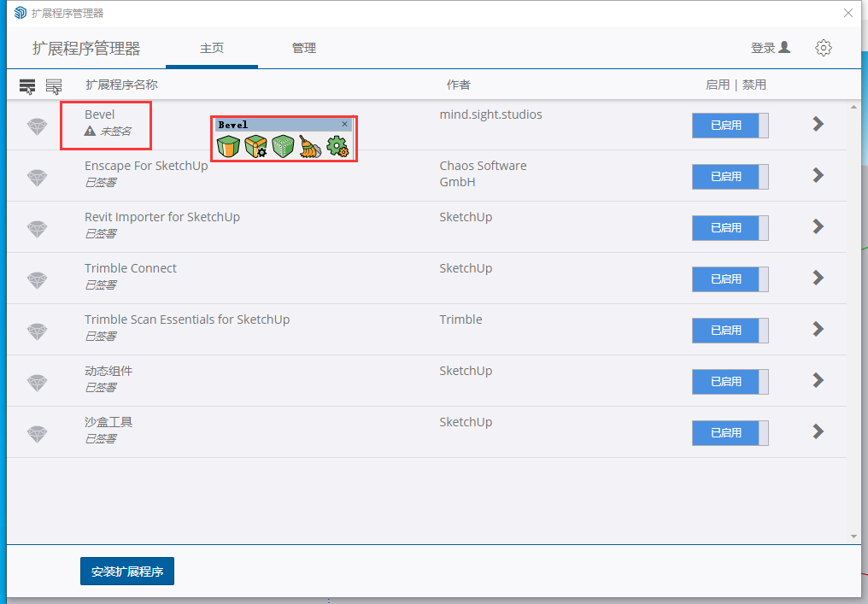Image resolution: width=868 pixels, height=604 pixels.
Task: Click the dark select-all rows icon
Action: pyautogui.click(x=27, y=86)
